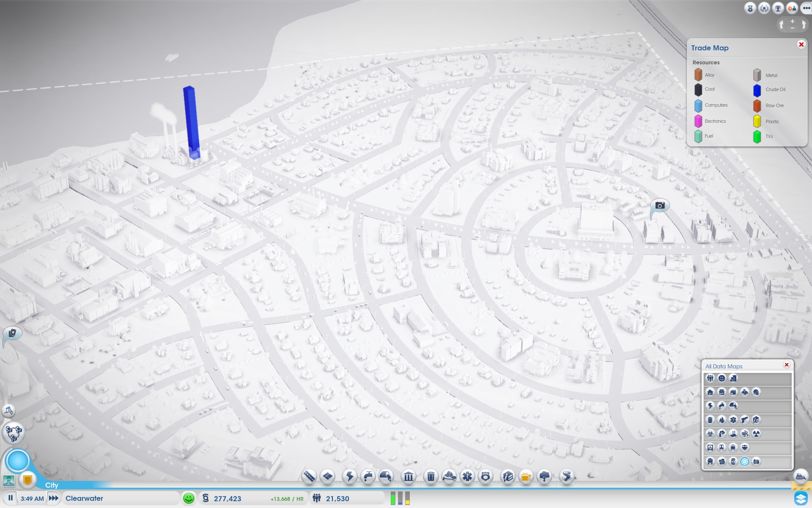
Task: Select the TVs green swatch
Action: 757,137
